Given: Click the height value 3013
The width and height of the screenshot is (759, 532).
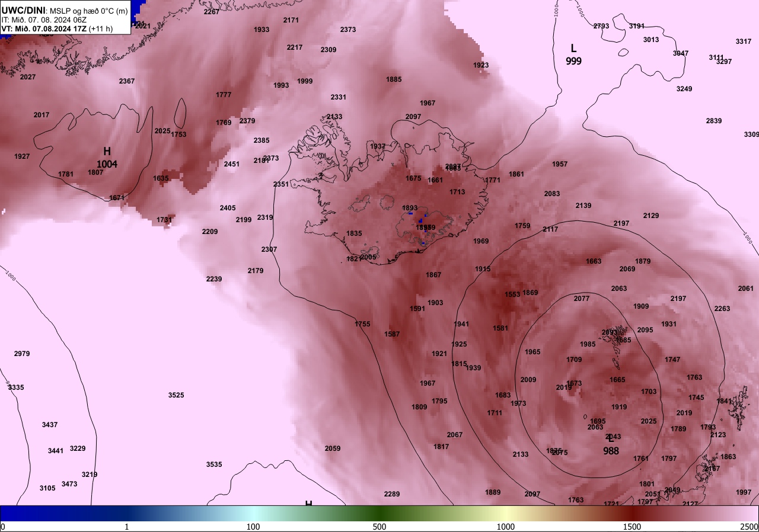Looking at the screenshot, I should pos(651,40).
